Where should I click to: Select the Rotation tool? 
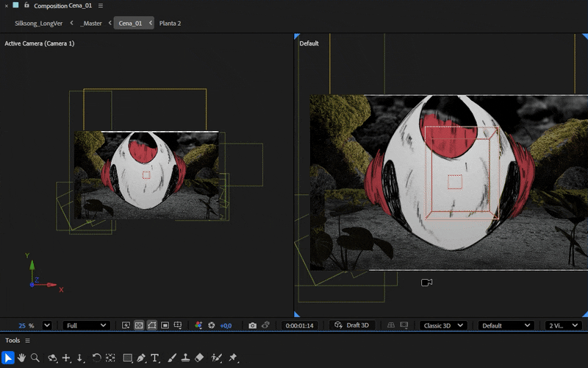point(96,358)
